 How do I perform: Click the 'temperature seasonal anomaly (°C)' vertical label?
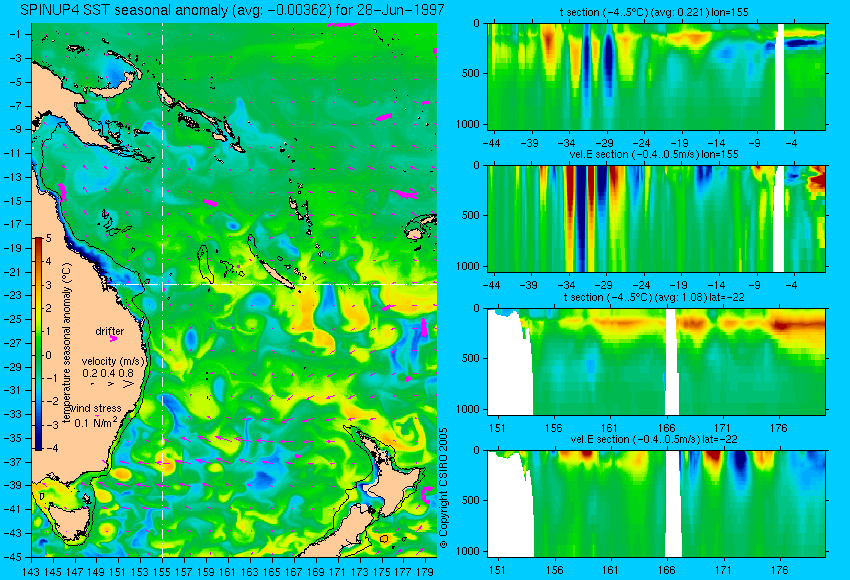click(x=67, y=343)
